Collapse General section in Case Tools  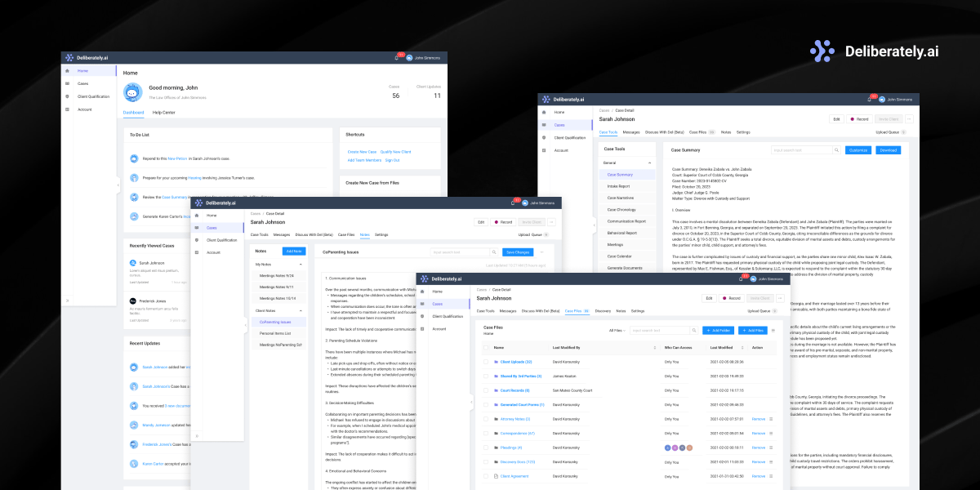point(650,163)
